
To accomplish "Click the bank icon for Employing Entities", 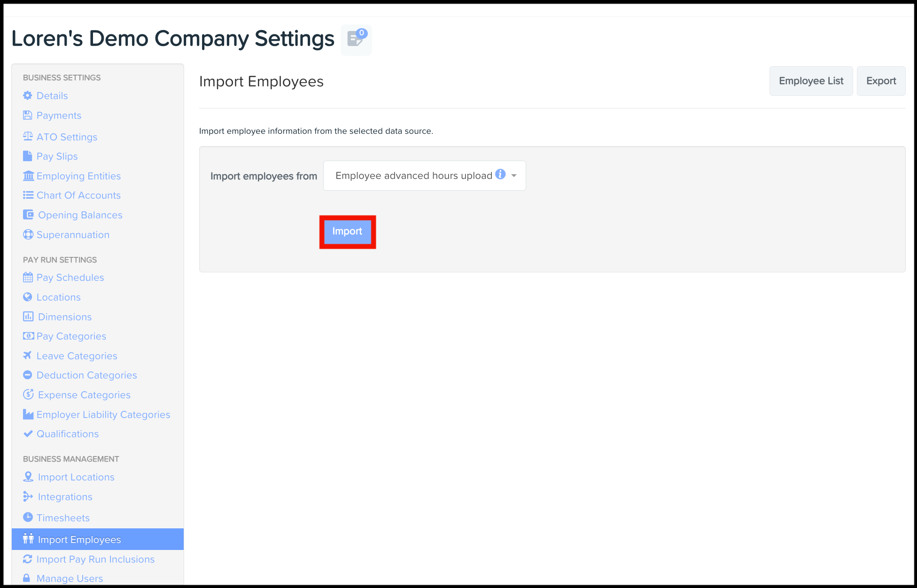I will (x=28, y=176).
